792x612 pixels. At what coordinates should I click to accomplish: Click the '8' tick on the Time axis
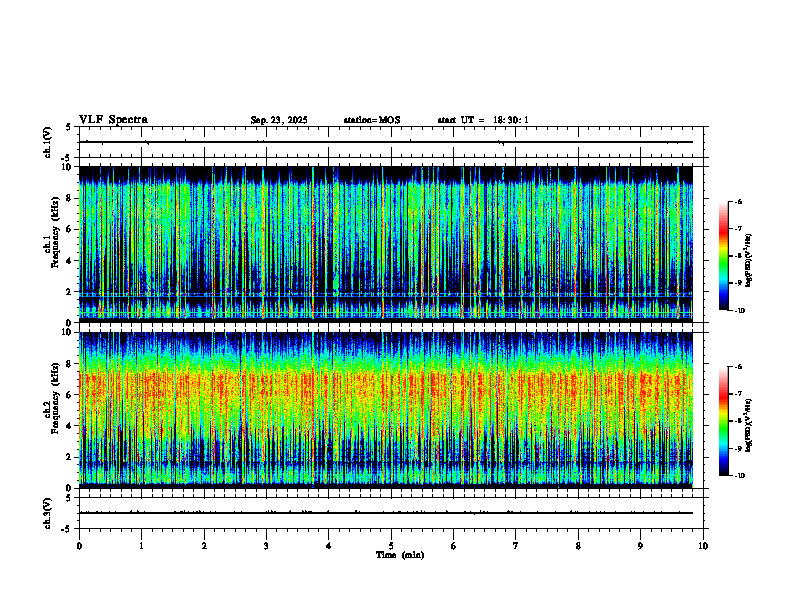578,546
